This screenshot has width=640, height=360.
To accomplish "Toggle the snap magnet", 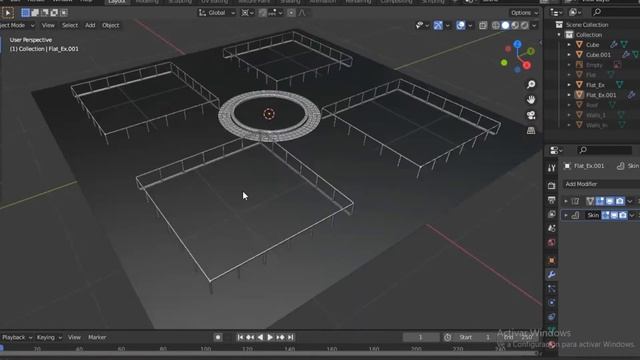I will click(262, 13).
